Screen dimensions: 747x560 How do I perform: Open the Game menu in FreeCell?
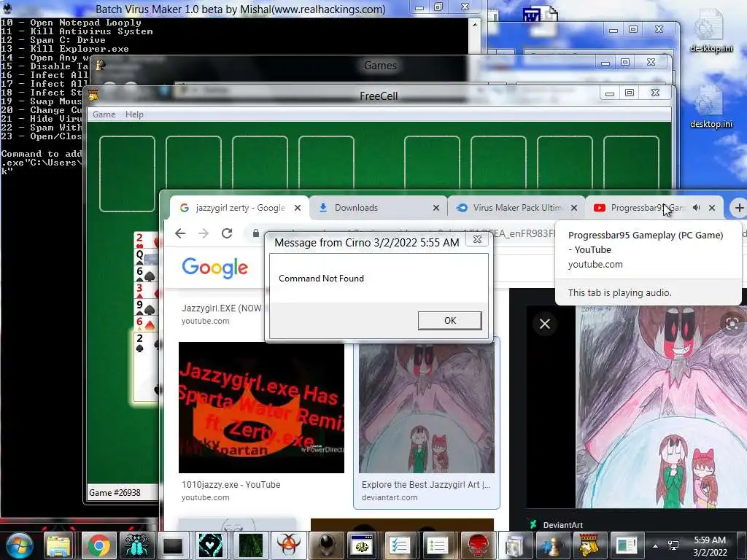104,114
